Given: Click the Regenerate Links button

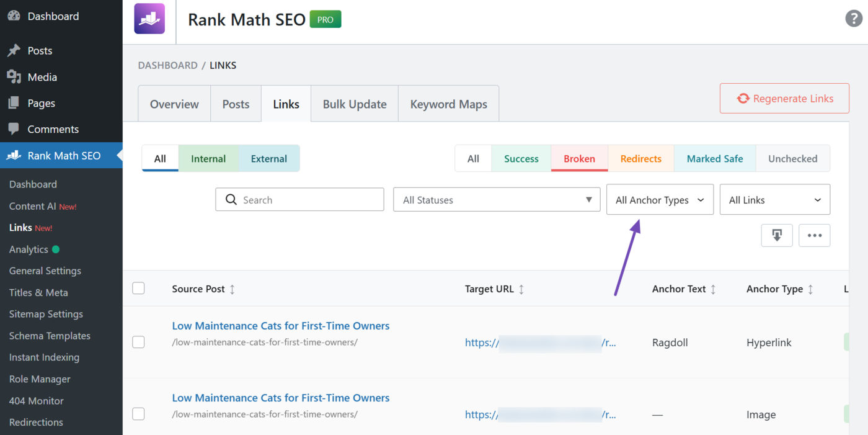Looking at the screenshot, I should coord(784,98).
